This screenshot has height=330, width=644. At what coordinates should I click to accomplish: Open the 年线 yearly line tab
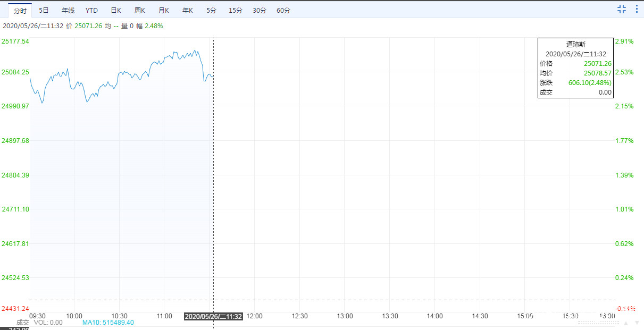(x=68, y=11)
